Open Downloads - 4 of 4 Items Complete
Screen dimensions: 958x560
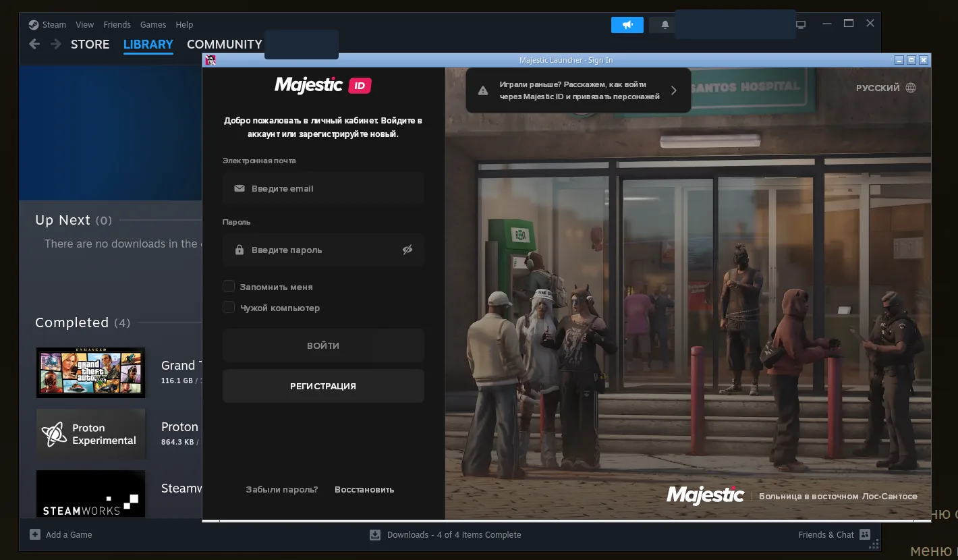[445, 534]
